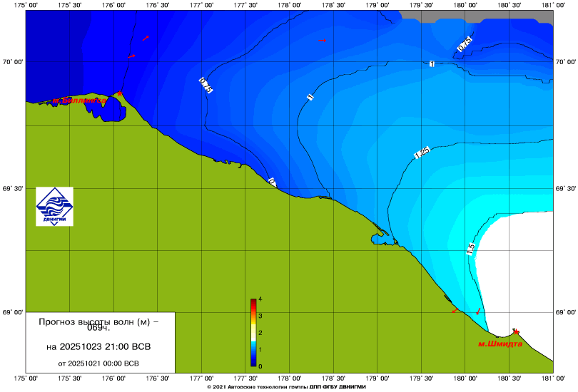Click the red marker at cape м.Биллингса
The image size is (578, 392).
point(120,93)
